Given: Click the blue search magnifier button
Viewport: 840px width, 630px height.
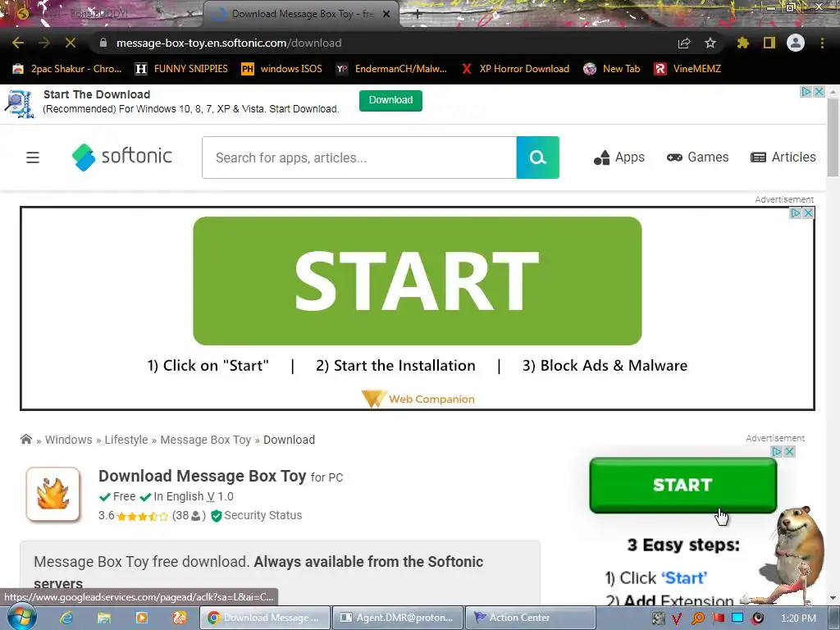Looking at the screenshot, I should pos(538,157).
